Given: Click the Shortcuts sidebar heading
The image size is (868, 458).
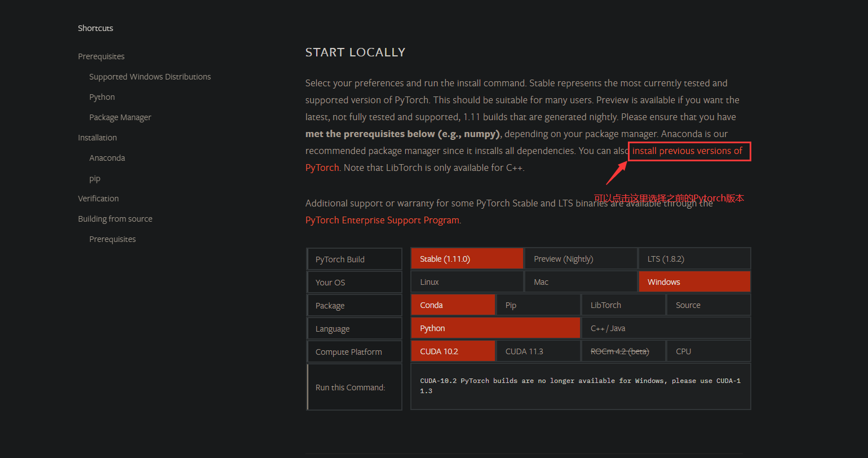Looking at the screenshot, I should (x=96, y=28).
